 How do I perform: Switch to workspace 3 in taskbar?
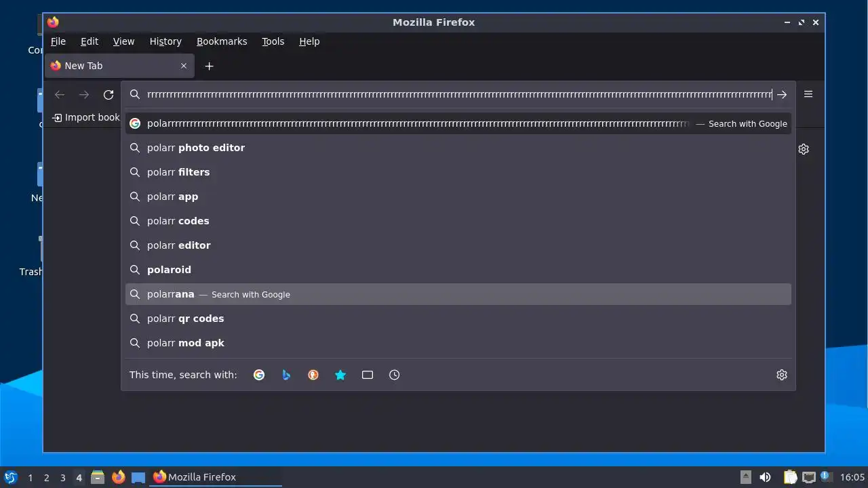pyautogui.click(x=63, y=478)
